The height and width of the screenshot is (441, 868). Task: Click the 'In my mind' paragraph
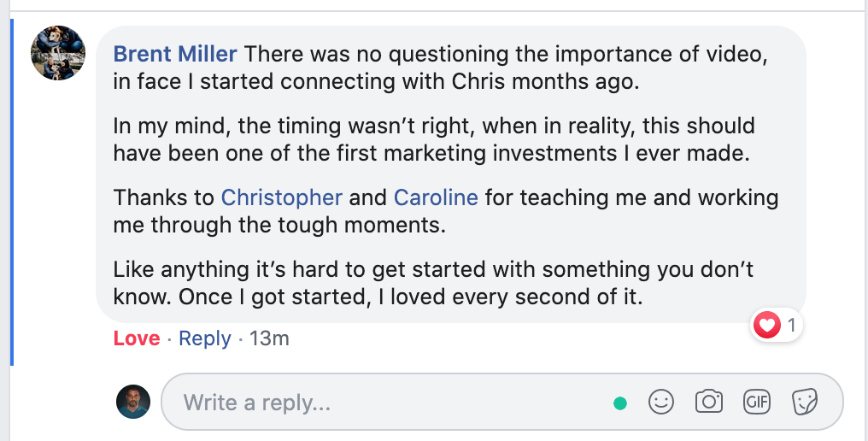click(434, 139)
